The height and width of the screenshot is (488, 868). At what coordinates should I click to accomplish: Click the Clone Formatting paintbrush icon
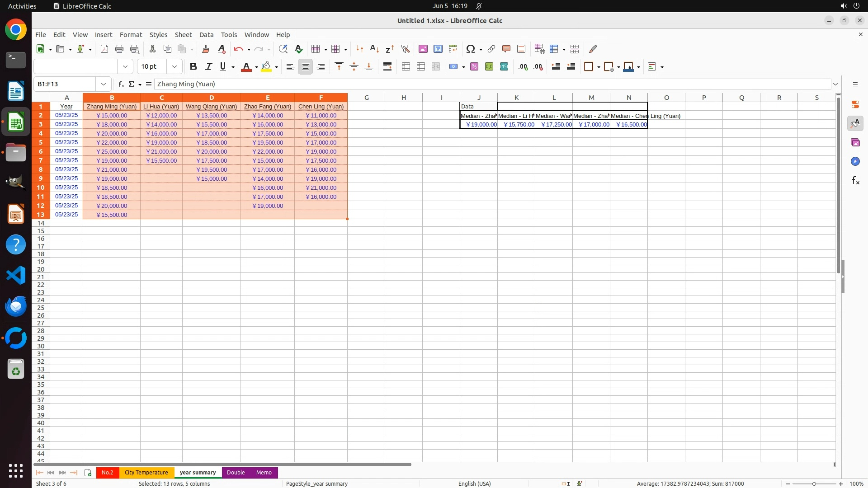coord(206,49)
